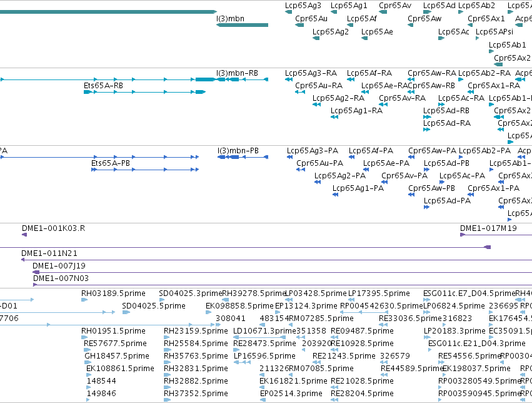532x403 pixels.
Task: Select the Lcp65Ag2-RA transcript label
Action: (x=338, y=98)
